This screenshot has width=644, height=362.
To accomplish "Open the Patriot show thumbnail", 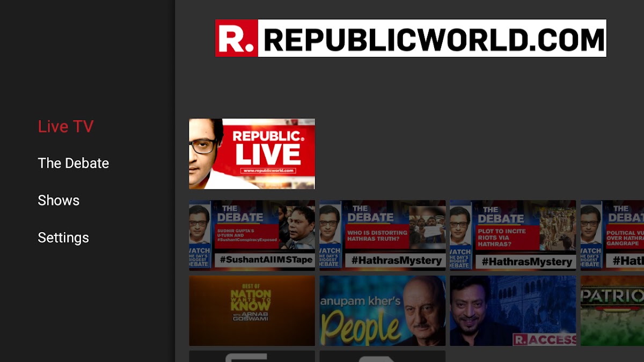I will pos(612,311).
